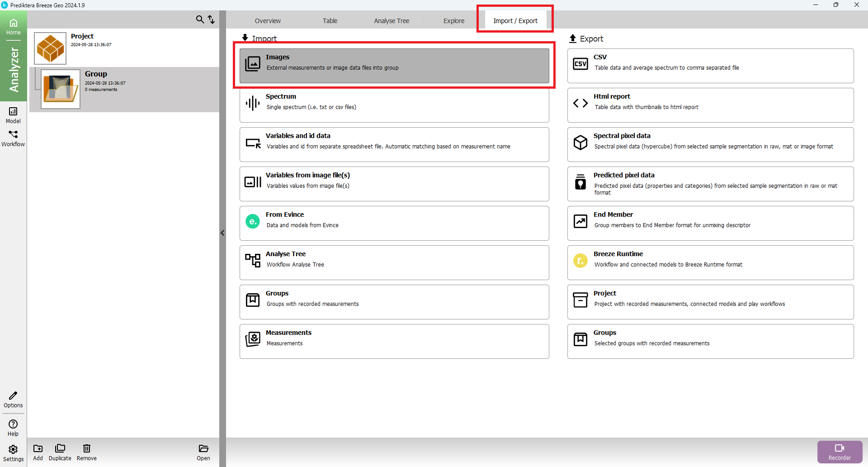868x467 pixels.
Task: Export to Breeze Runtime format
Action: point(710,262)
